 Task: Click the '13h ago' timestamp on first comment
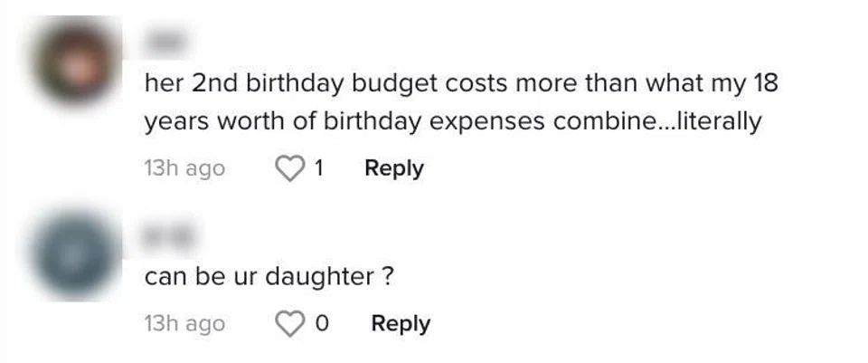click(x=184, y=168)
